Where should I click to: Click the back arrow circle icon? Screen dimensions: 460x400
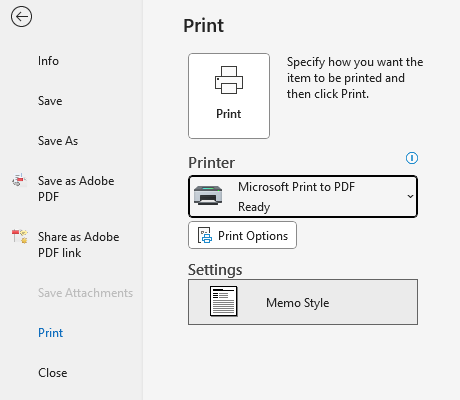(x=21, y=17)
